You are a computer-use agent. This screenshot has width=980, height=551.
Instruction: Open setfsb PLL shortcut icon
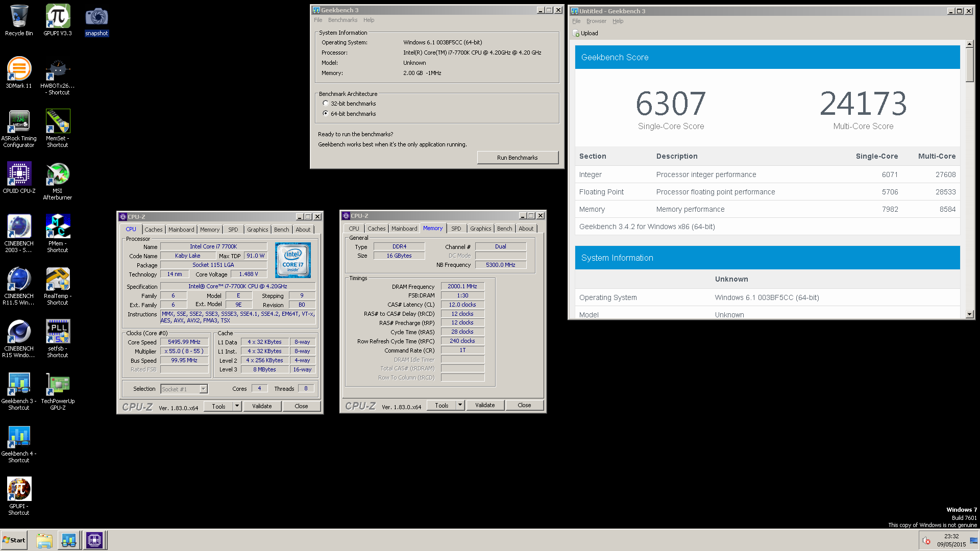(58, 339)
